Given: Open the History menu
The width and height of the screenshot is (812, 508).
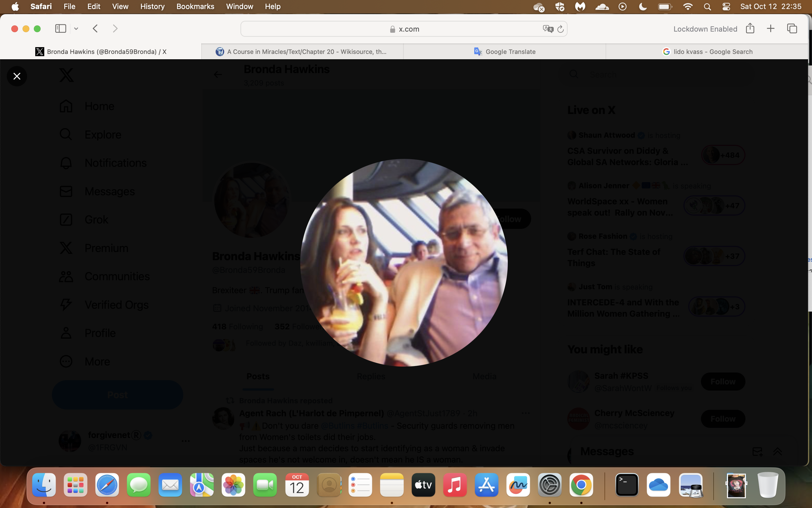Looking at the screenshot, I should coord(152,6).
